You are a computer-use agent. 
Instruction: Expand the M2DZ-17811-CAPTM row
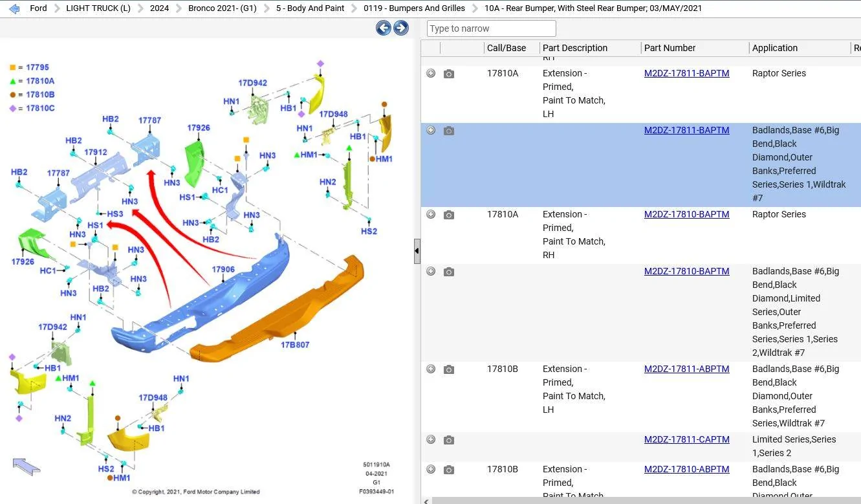tap(431, 439)
